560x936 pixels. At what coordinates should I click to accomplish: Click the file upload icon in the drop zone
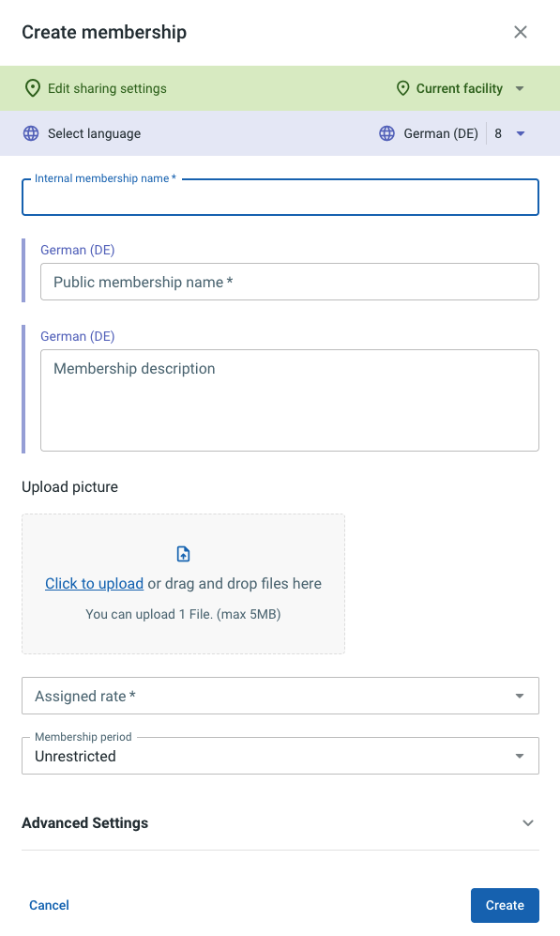183,554
